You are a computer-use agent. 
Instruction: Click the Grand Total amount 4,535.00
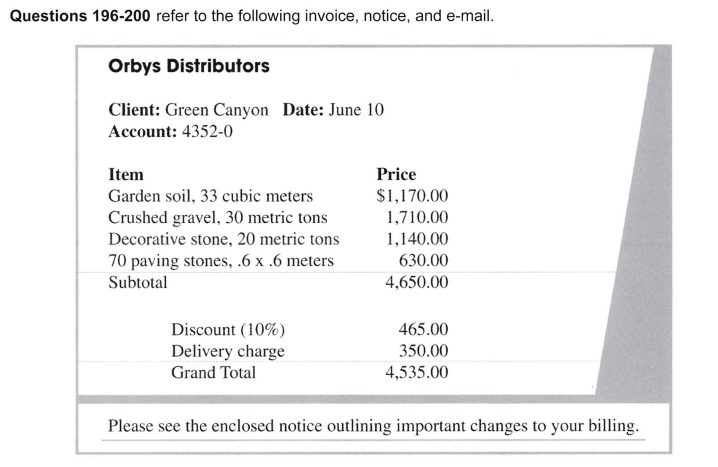[417, 373]
